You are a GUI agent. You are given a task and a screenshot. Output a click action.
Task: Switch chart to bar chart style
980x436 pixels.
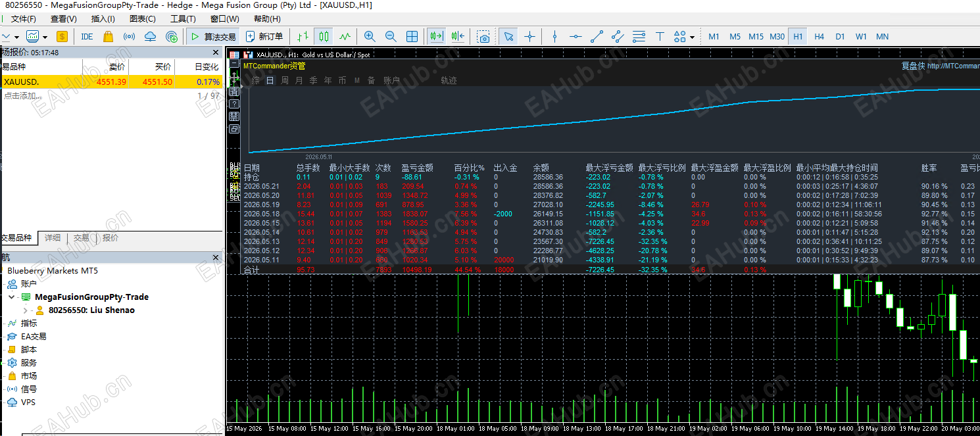coord(302,37)
